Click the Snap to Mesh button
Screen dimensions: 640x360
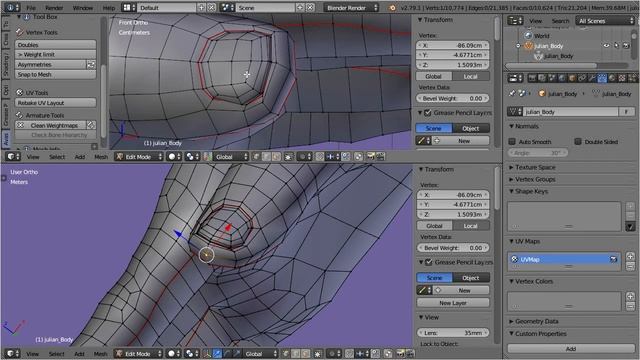(x=56, y=75)
